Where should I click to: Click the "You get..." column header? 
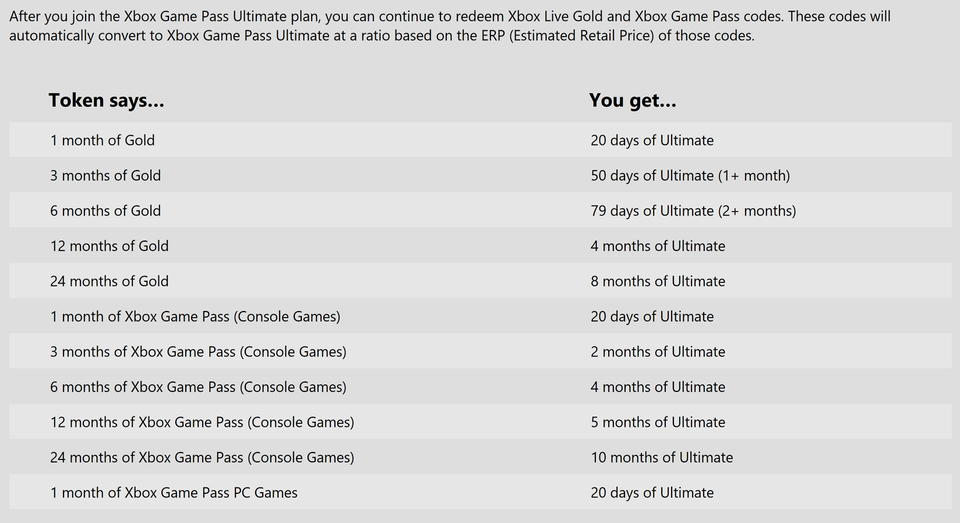coord(633,100)
